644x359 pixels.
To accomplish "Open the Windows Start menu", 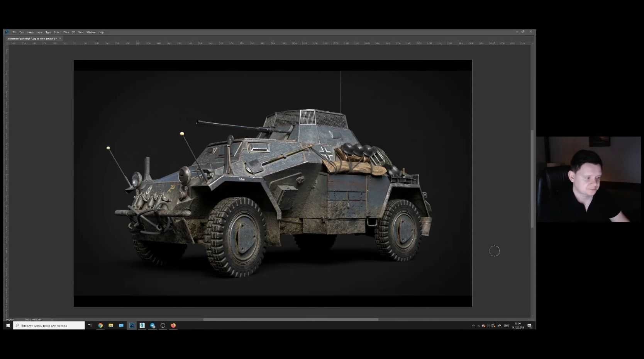I will tap(8, 325).
